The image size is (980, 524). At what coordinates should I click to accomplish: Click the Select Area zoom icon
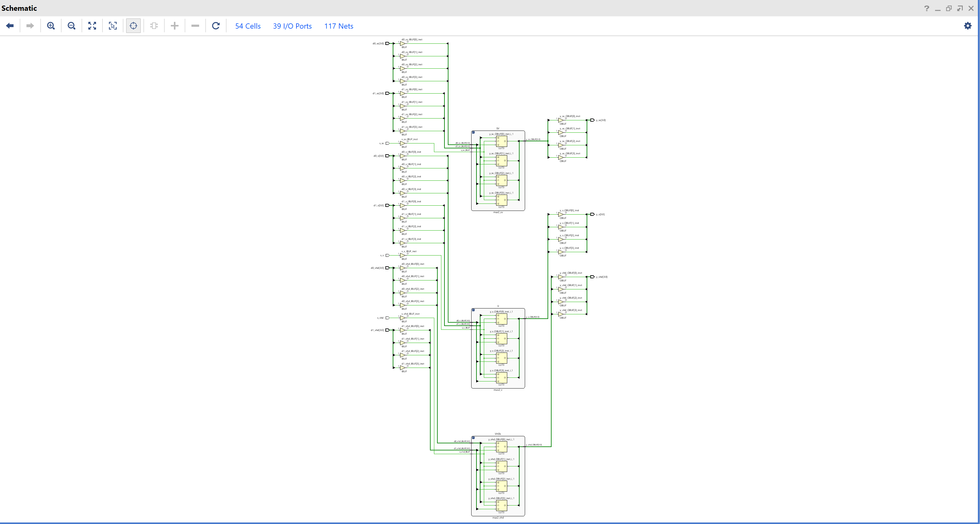click(113, 26)
